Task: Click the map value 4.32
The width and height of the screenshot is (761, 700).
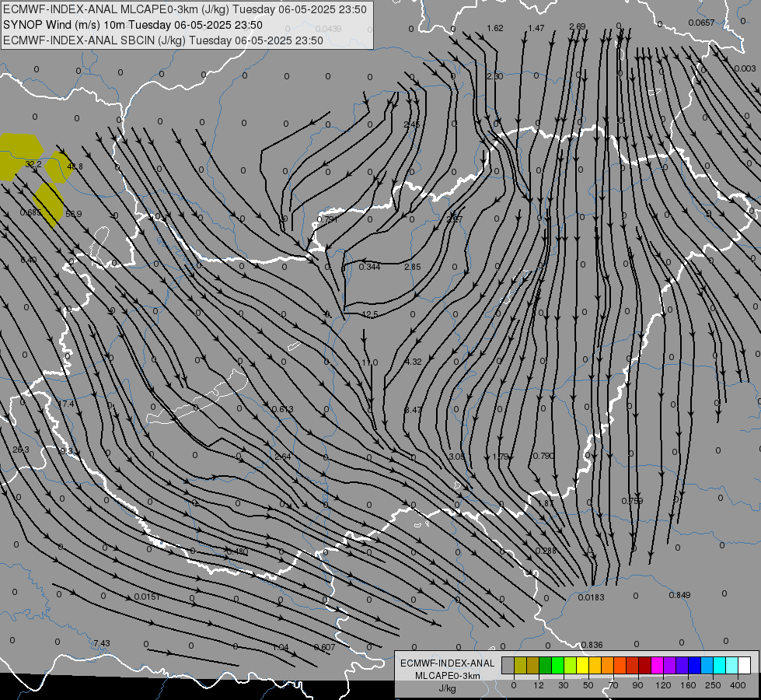Action: pos(413,362)
